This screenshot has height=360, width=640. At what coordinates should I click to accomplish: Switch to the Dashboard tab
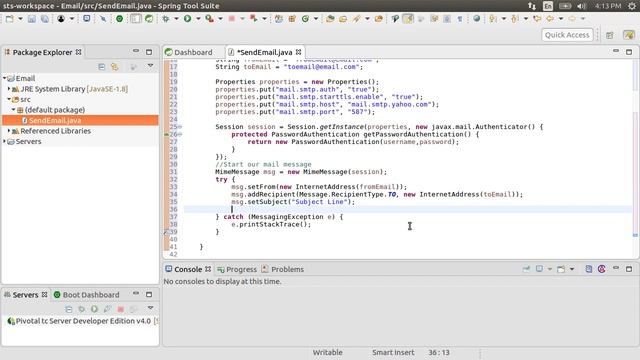tap(189, 52)
